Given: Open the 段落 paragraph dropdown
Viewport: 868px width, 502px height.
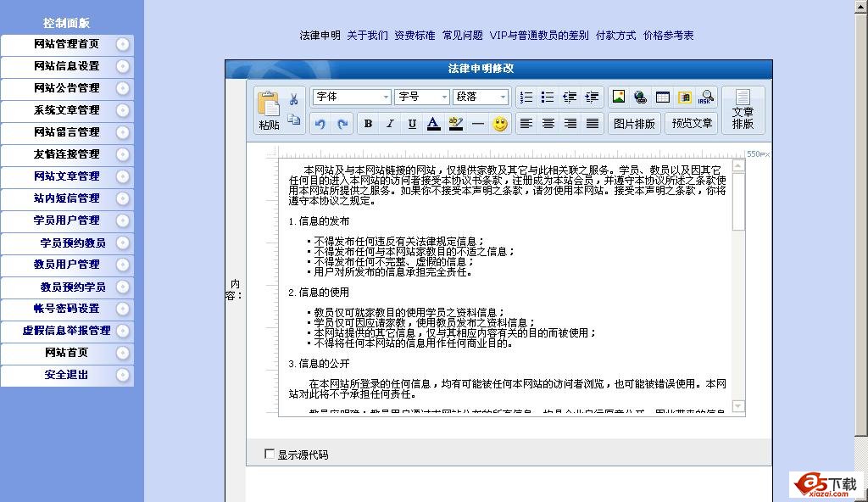Looking at the screenshot, I should (x=480, y=97).
